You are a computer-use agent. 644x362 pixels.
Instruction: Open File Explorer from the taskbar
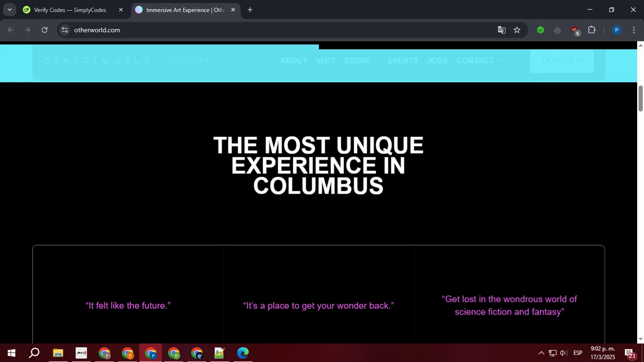click(58, 353)
